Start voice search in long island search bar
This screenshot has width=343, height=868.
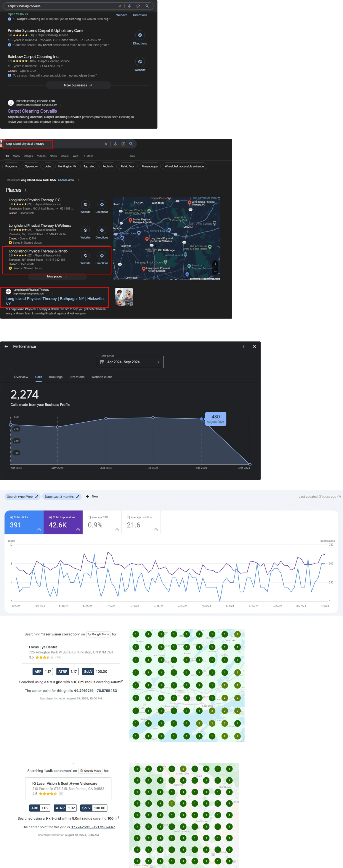point(116,144)
